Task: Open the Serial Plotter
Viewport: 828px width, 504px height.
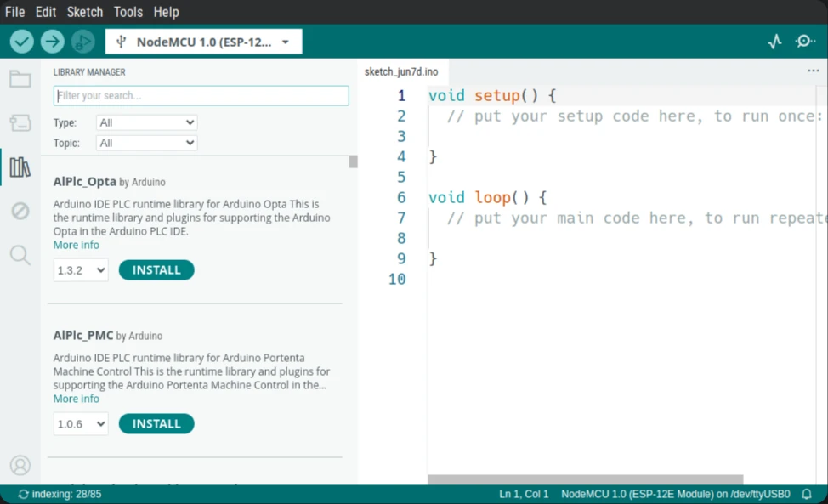Action: click(774, 41)
